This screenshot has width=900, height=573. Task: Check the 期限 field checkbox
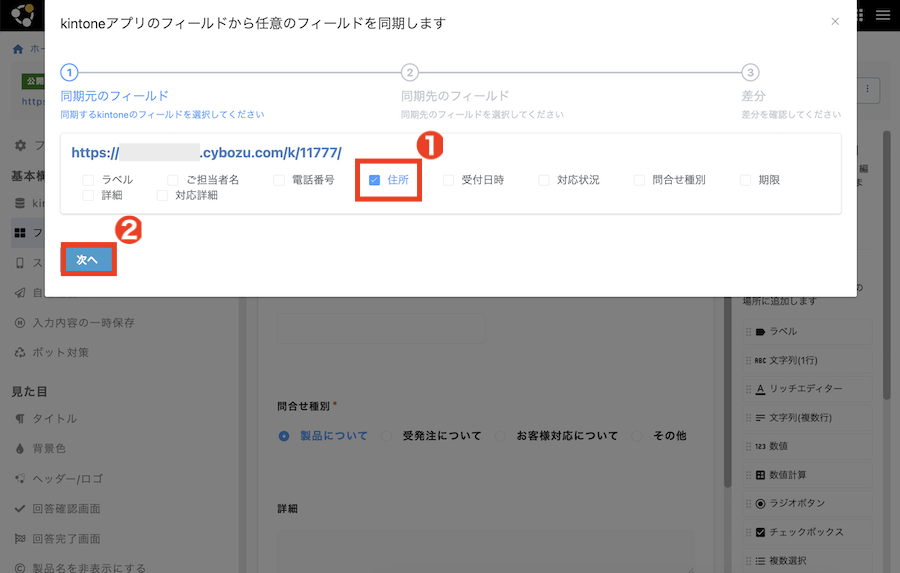[745, 180]
